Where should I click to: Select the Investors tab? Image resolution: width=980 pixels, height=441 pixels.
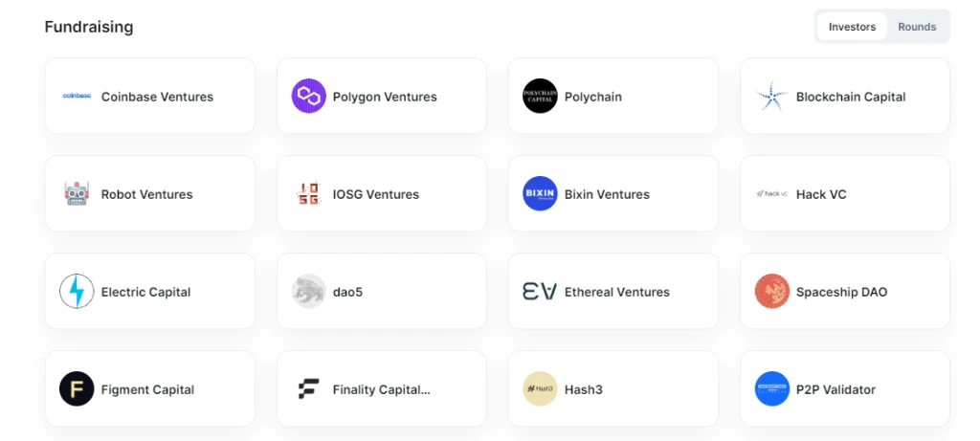click(852, 27)
